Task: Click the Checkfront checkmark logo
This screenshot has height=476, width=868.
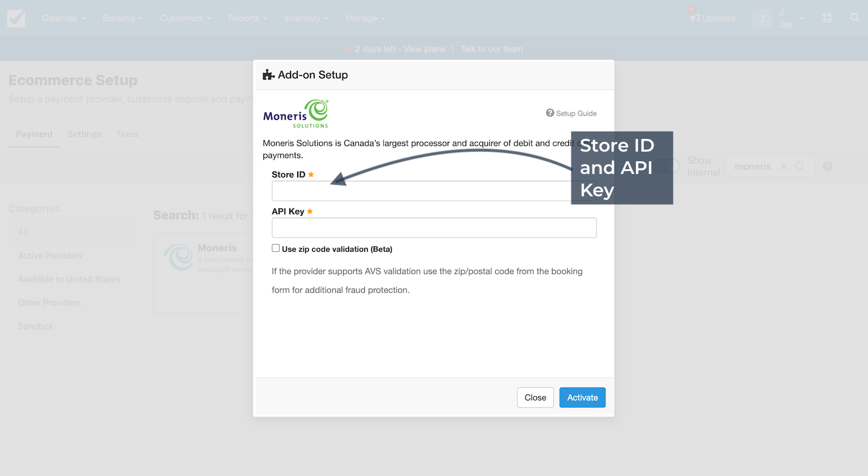Action: 16,18
